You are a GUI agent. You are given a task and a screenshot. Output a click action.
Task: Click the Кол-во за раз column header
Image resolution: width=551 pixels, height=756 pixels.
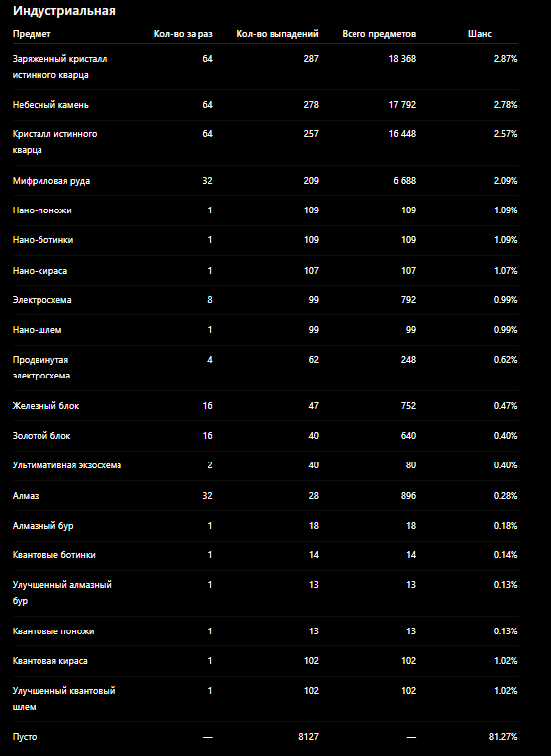coord(183,34)
